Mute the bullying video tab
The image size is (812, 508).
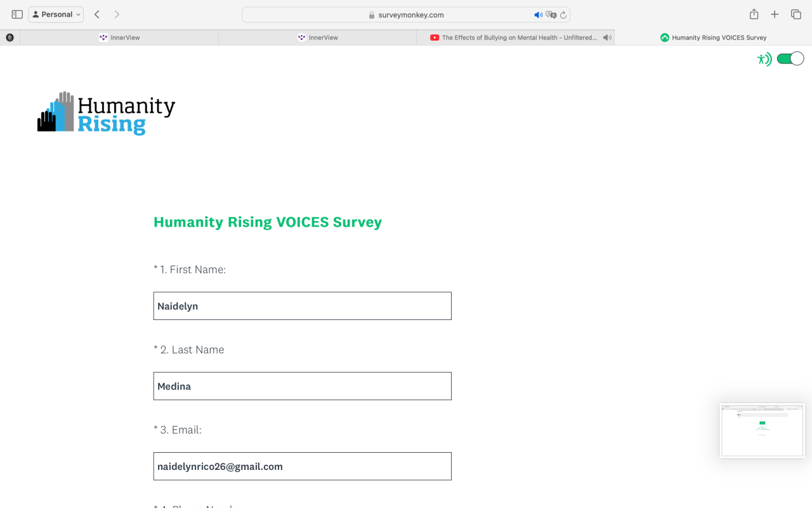tap(607, 37)
